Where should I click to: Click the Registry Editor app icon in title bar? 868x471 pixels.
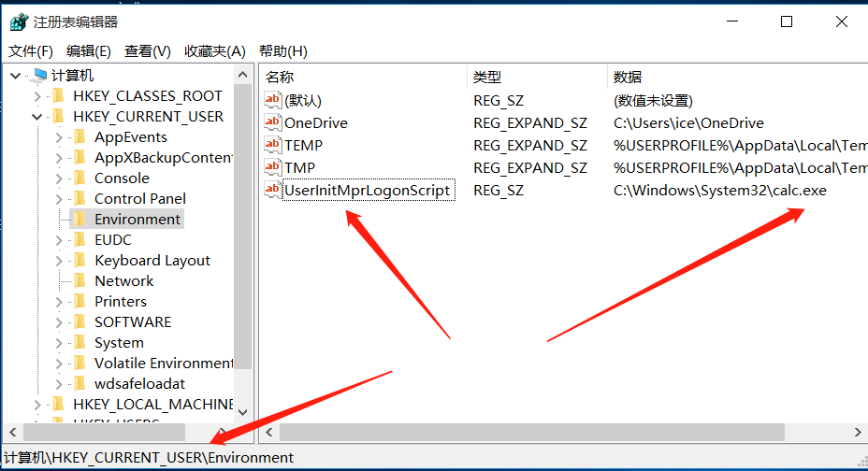pyautogui.click(x=19, y=22)
